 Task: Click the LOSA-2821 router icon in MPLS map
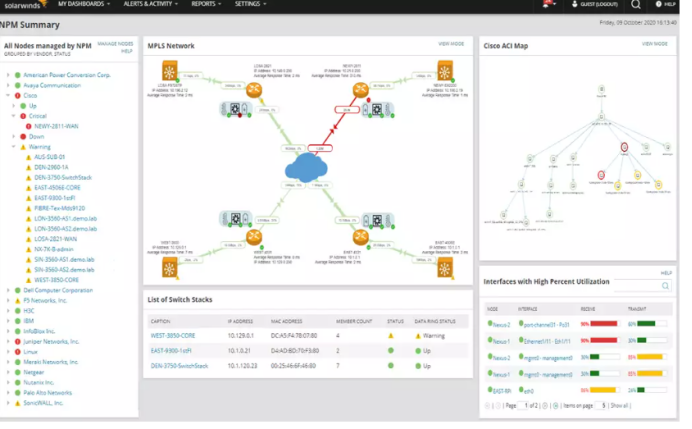pyautogui.click(x=254, y=90)
